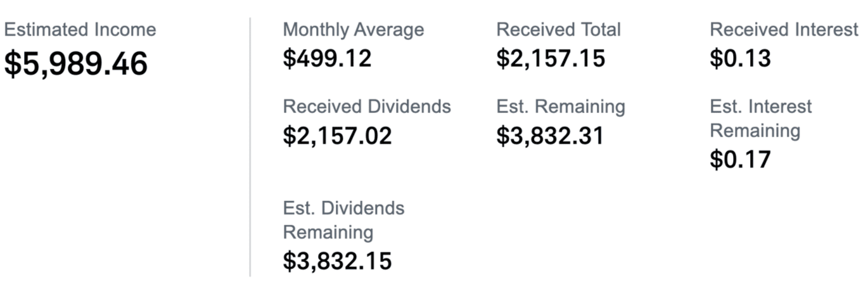Select the $2,157.02 received dividends value

click(x=337, y=136)
